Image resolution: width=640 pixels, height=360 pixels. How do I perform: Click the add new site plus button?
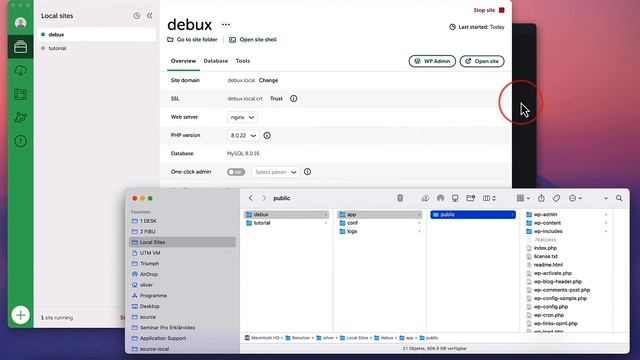point(20,315)
